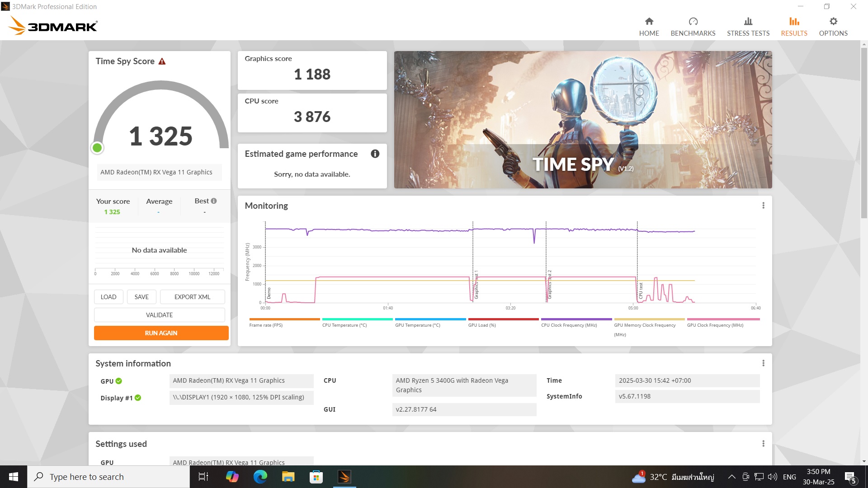Click the green score gauge marker
The height and width of the screenshot is (488, 868).
tap(97, 148)
